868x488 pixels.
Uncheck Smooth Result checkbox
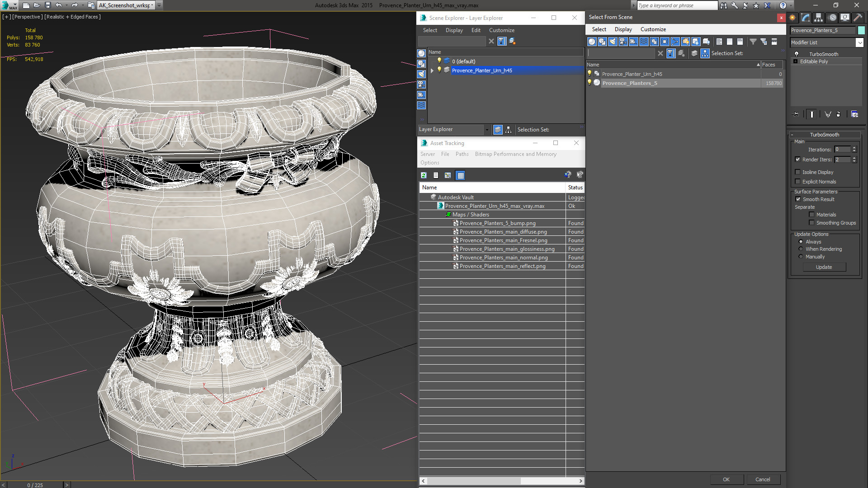click(798, 199)
